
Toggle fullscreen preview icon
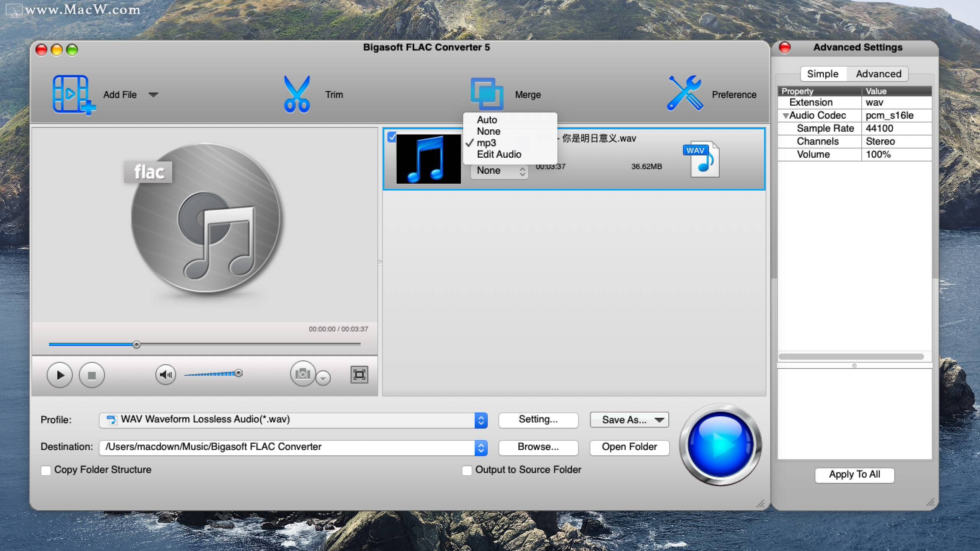[x=359, y=375]
